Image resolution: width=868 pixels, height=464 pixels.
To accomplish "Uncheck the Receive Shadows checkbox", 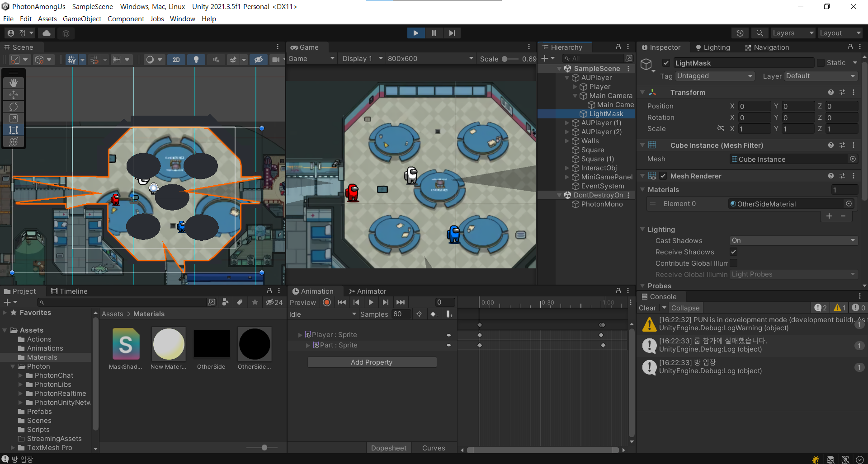I will (x=733, y=252).
